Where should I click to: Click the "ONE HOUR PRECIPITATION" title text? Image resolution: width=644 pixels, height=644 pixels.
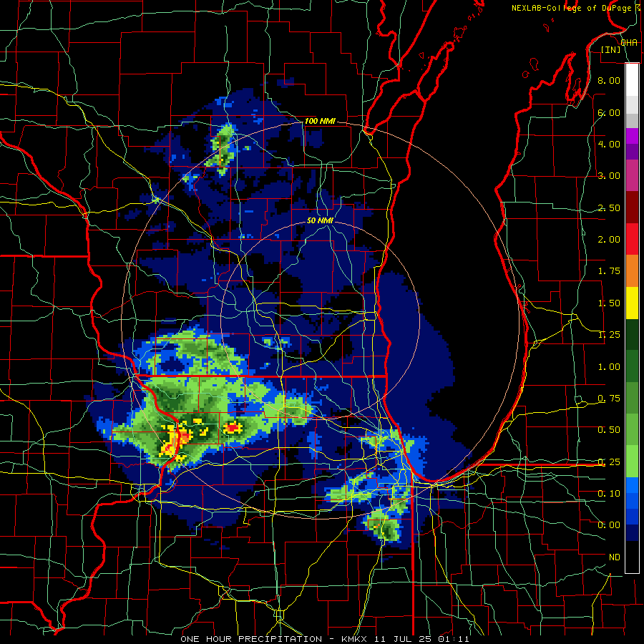click(251, 639)
